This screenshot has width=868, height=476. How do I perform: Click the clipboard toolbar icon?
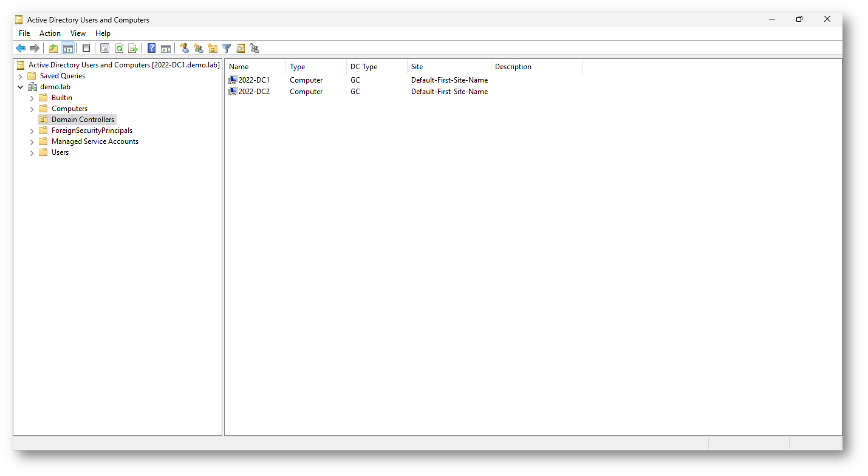(x=86, y=49)
